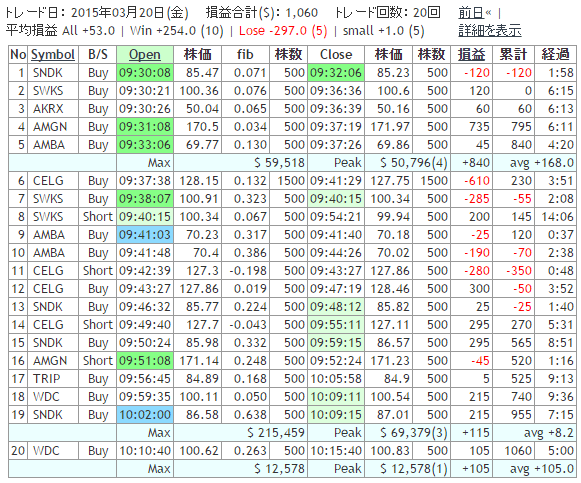Click Peak amount $ 50,796(4)
The image size is (581, 483).
click(414, 163)
